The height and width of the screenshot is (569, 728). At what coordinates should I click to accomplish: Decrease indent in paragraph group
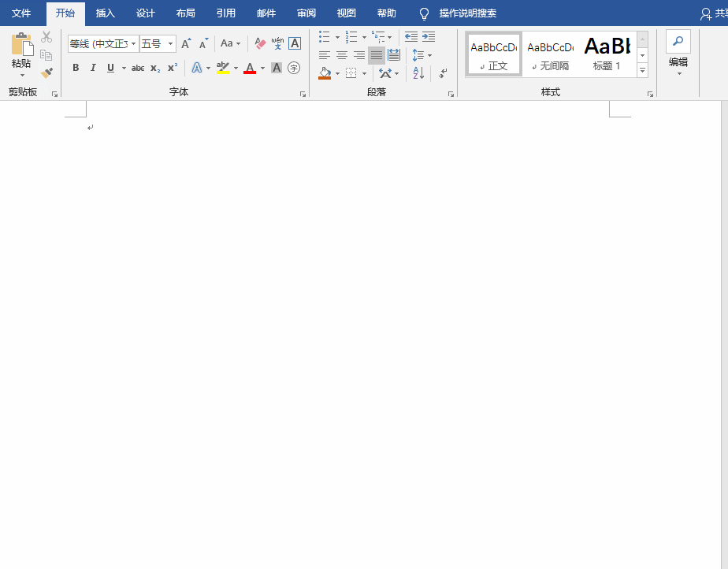tap(411, 37)
